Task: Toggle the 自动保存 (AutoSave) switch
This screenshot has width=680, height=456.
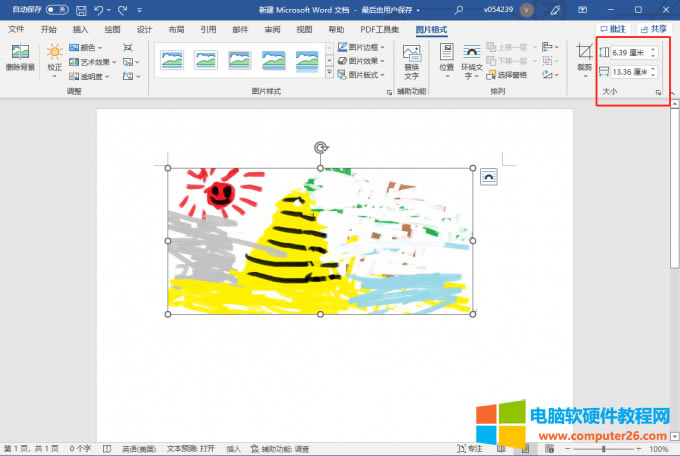Action: (x=57, y=10)
